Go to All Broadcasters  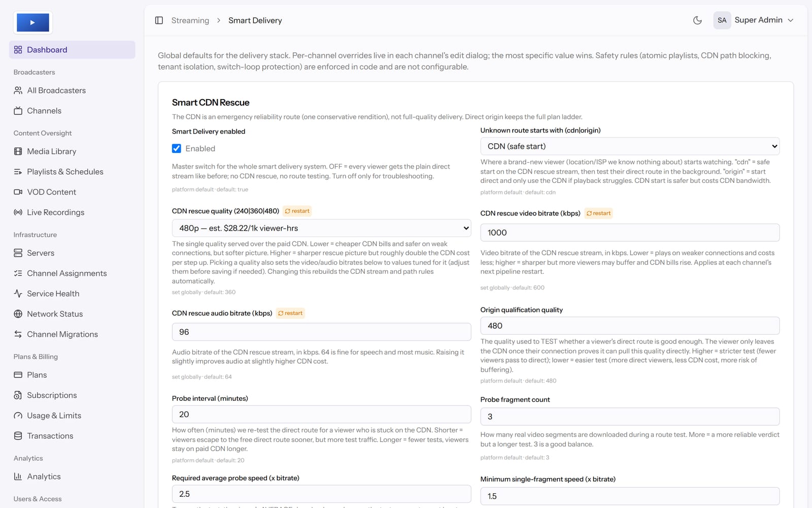coord(72,90)
